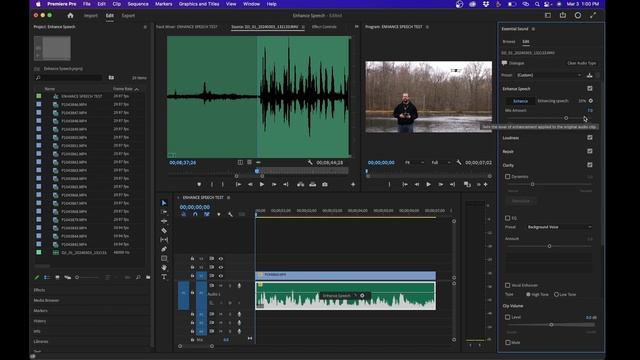Enable Dynamics checkbox
640x360 pixels.
tap(508, 177)
